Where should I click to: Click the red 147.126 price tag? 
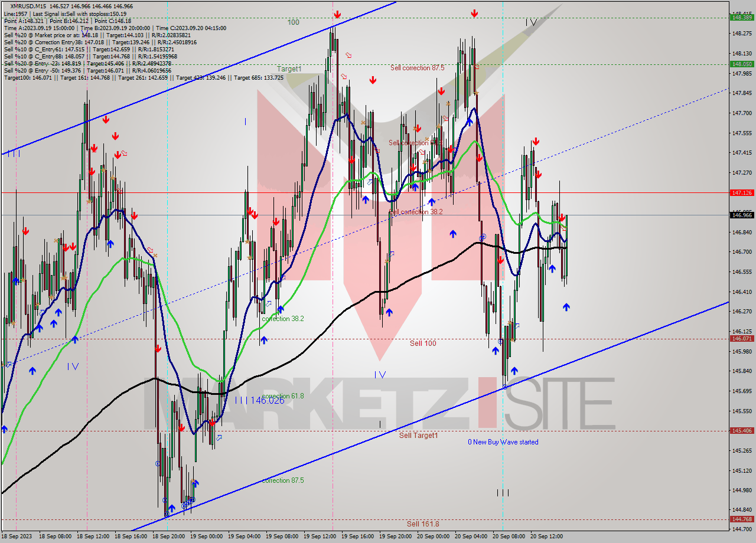[742, 192]
